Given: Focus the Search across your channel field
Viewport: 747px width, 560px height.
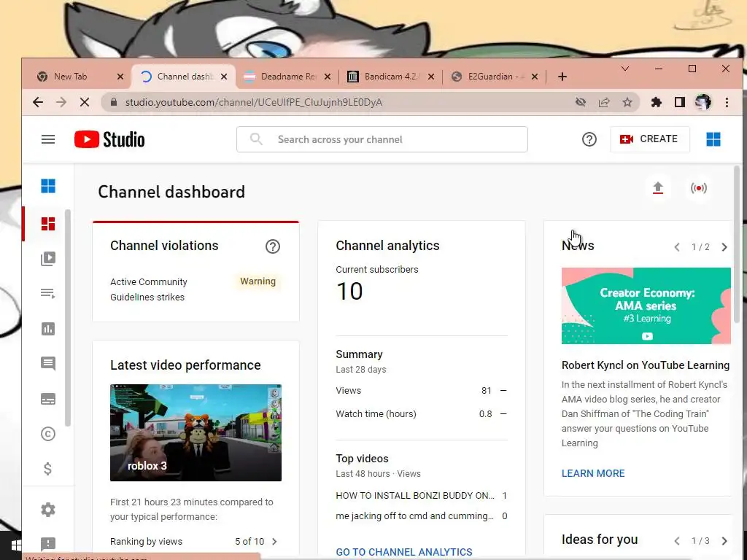Looking at the screenshot, I should [382, 139].
